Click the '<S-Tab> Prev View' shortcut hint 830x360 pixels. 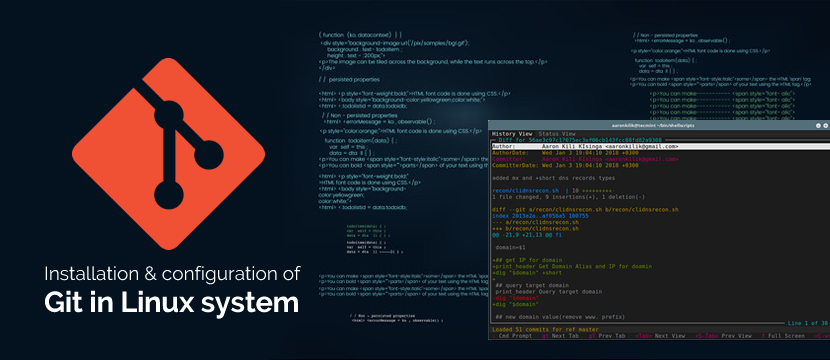(x=723, y=336)
